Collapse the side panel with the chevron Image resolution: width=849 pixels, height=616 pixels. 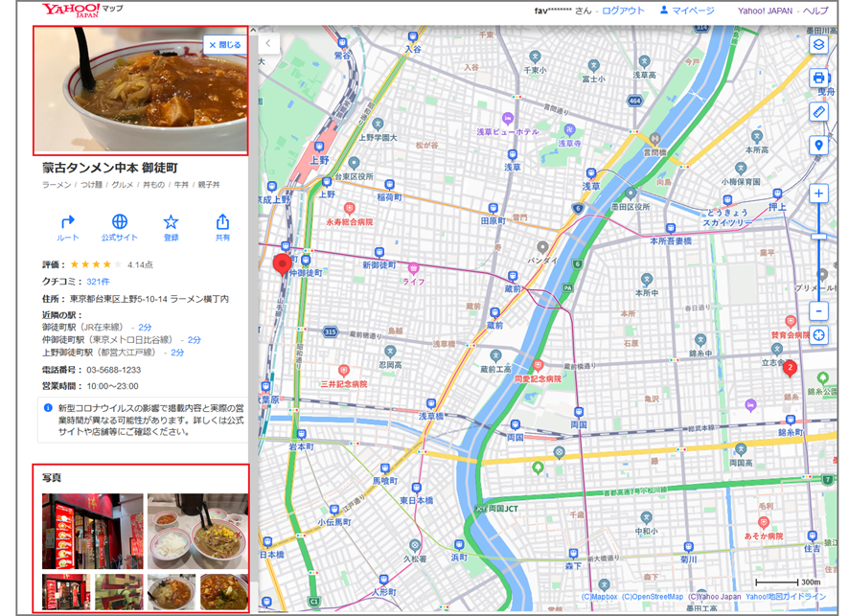268,43
